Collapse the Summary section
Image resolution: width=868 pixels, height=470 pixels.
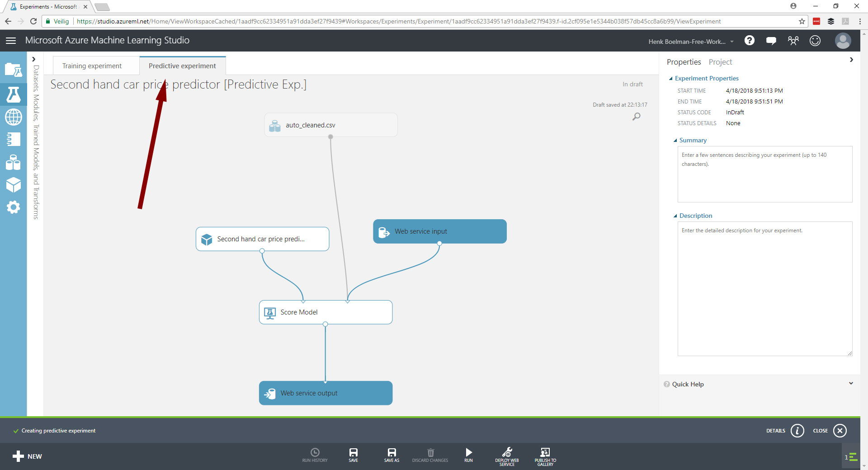[x=675, y=141]
